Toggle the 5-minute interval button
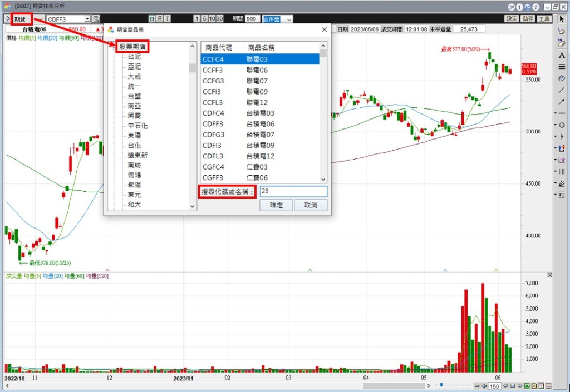The image size is (570, 392). pyautogui.click(x=204, y=19)
